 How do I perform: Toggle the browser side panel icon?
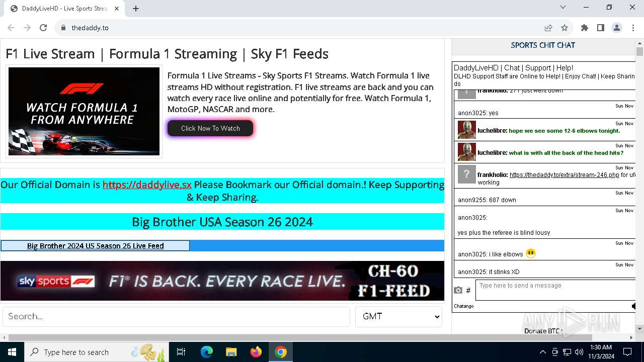[x=601, y=28]
